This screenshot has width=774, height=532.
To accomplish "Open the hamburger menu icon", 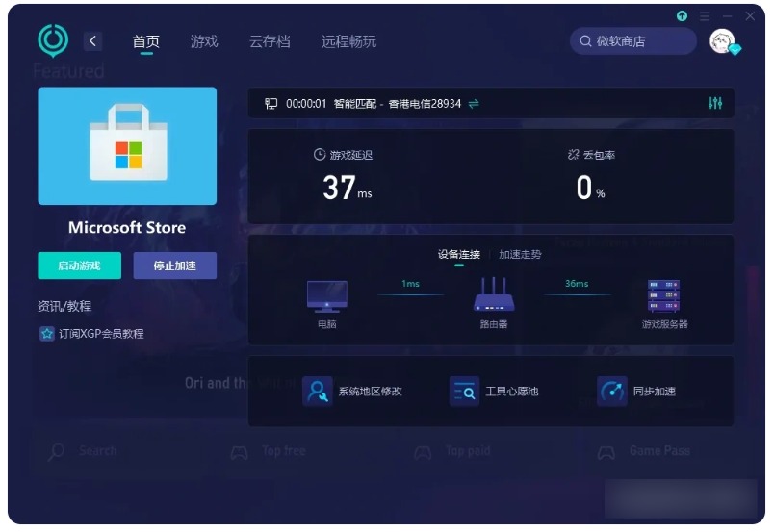I will pyautogui.click(x=705, y=16).
